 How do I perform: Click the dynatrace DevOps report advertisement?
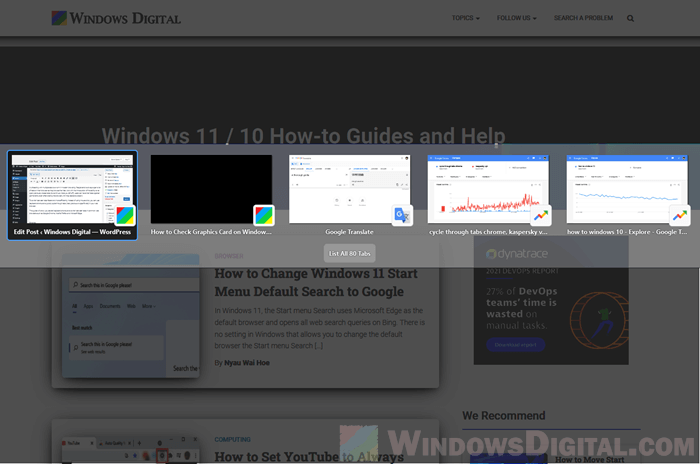[551, 300]
